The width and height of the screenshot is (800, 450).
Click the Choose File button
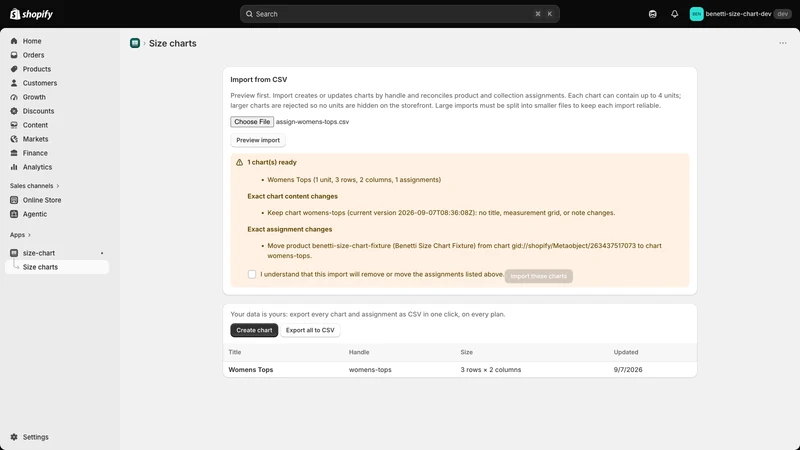point(252,121)
